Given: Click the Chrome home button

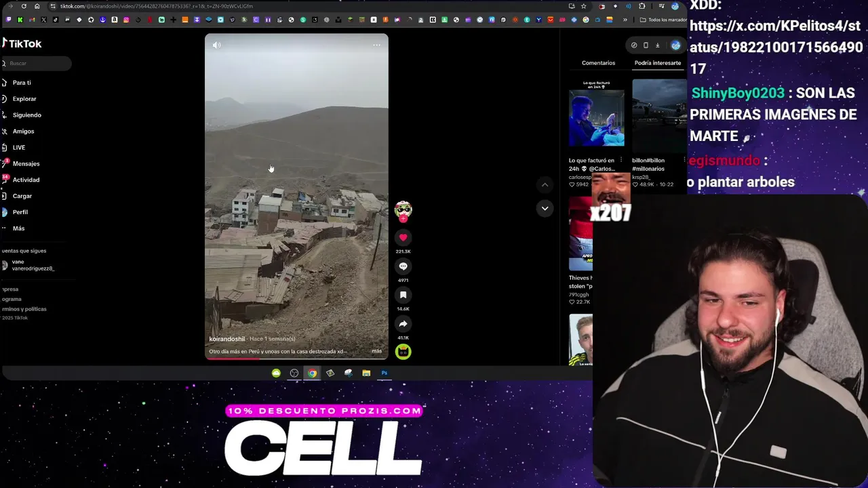Looking at the screenshot, I should point(37,6).
